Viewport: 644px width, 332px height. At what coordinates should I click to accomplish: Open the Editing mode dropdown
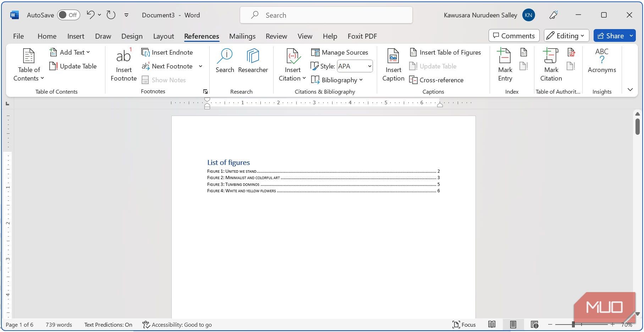pyautogui.click(x=566, y=36)
